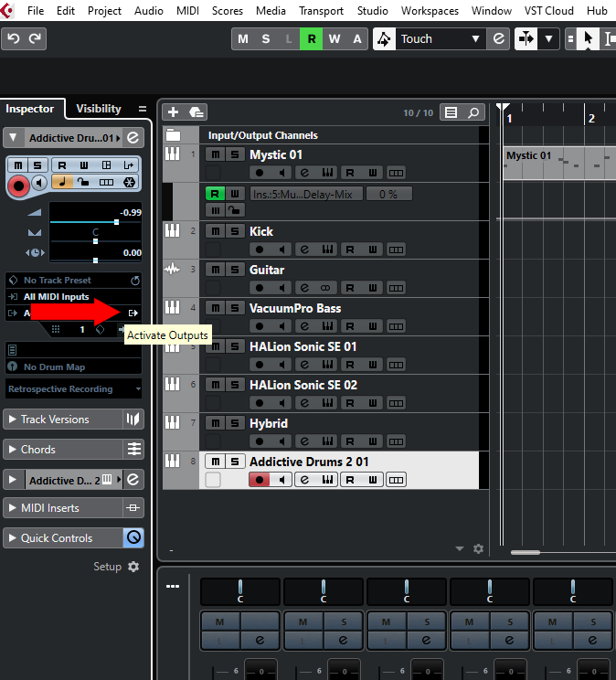Toggle record enable on Addictive Drums track

point(260,480)
